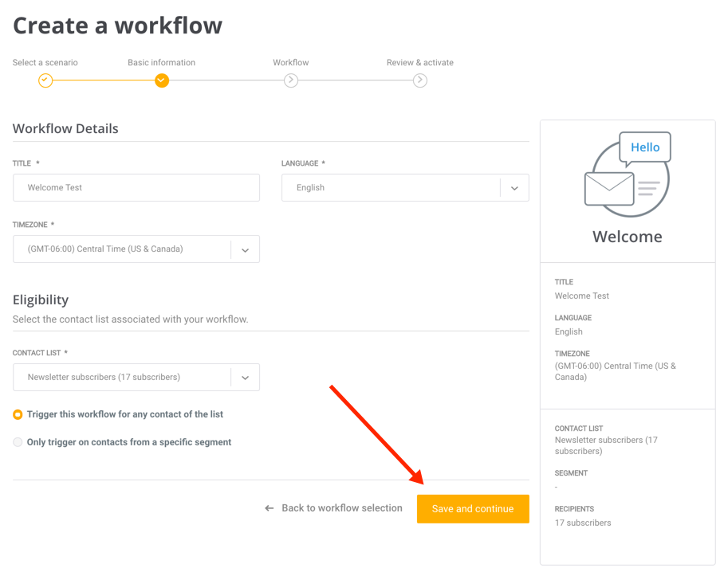Screen dimensions: 728x576
Task: Click Back to workflow selection link
Action: point(341,508)
